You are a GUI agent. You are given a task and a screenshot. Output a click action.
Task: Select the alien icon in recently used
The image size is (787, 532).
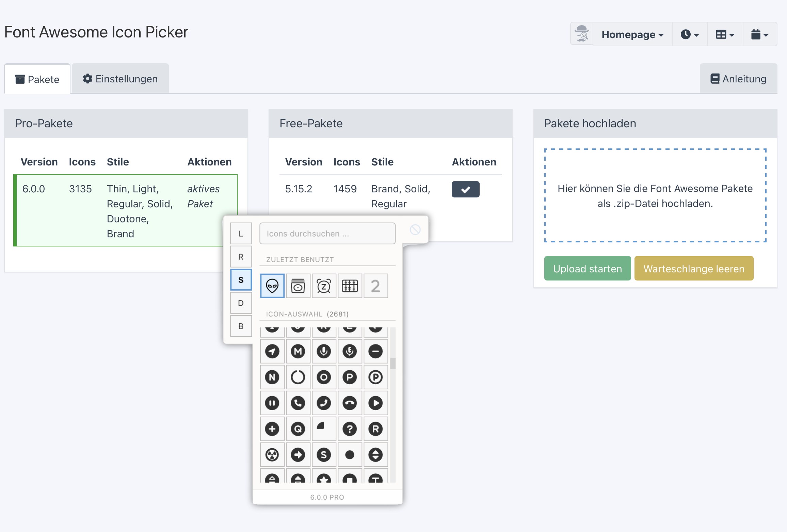[x=272, y=286]
